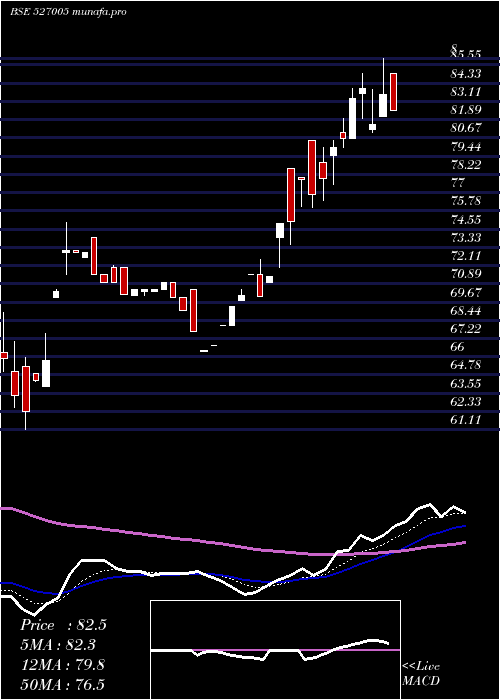Select the 72.11 price axis label
The height and width of the screenshot is (700, 500).
click(466, 256)
